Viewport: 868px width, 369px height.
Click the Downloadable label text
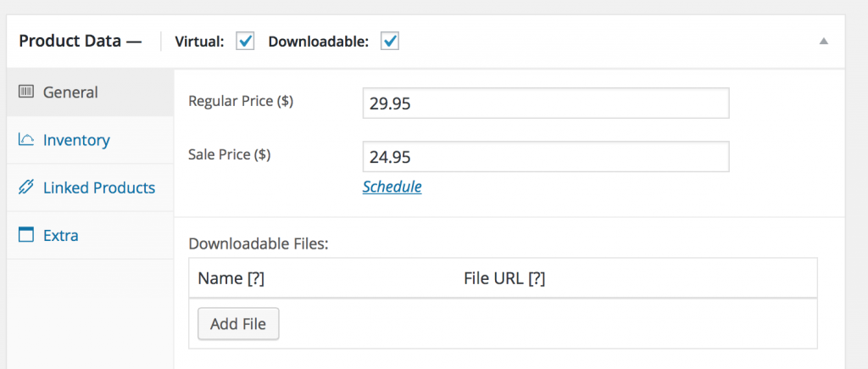319,42
